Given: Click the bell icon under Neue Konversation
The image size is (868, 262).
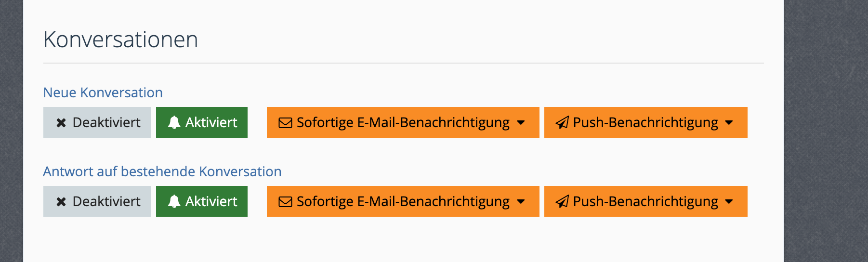Looking at the screenshot, I should (x=174, y=122).
